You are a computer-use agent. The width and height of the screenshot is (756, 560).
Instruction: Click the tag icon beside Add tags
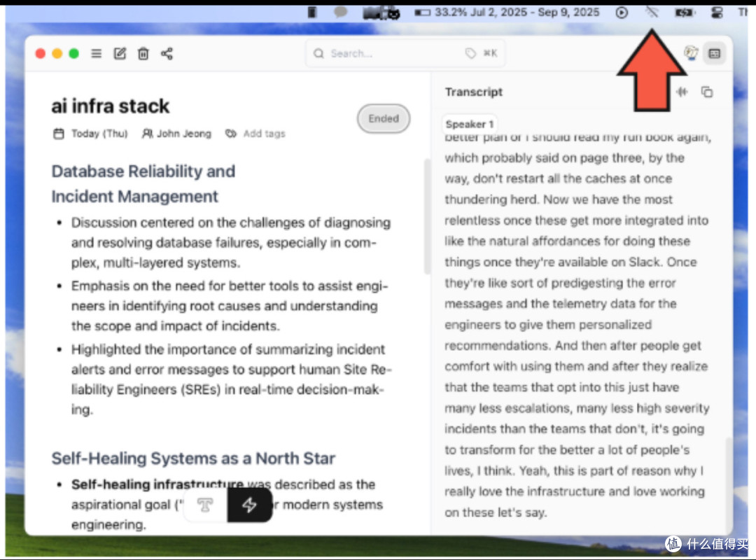click(231, 134)
